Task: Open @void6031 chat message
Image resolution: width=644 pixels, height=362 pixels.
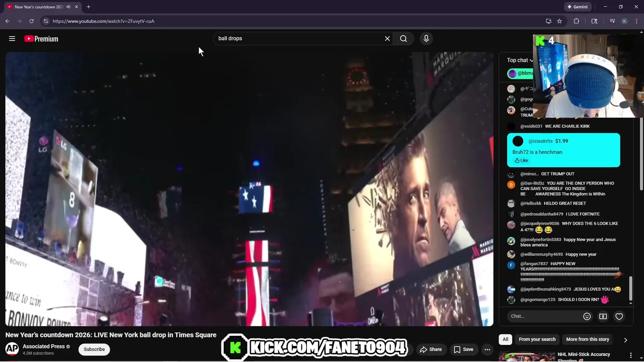Action: [562, 126]
